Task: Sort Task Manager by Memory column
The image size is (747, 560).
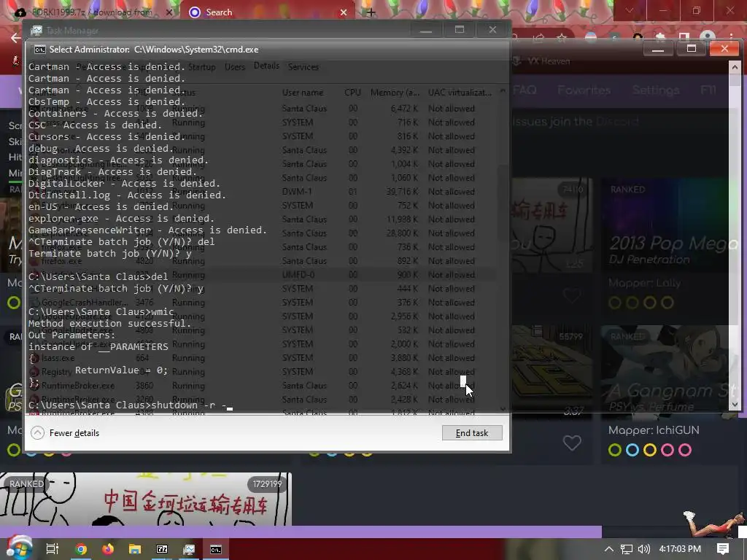Action: [x=395, y=93]
